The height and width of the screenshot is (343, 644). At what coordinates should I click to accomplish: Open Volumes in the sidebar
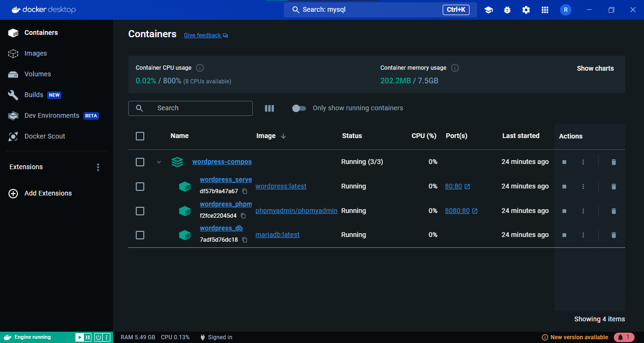tap(57, 74)
